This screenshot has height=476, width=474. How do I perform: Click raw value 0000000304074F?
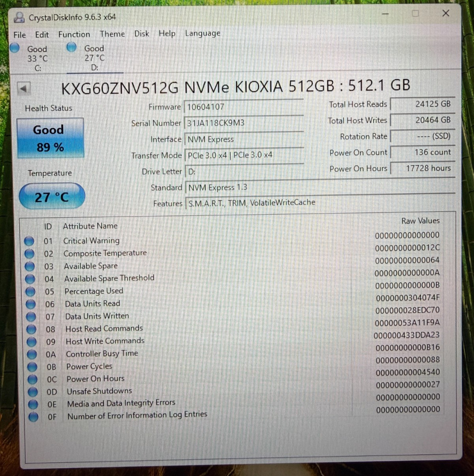tap(408, 298)
